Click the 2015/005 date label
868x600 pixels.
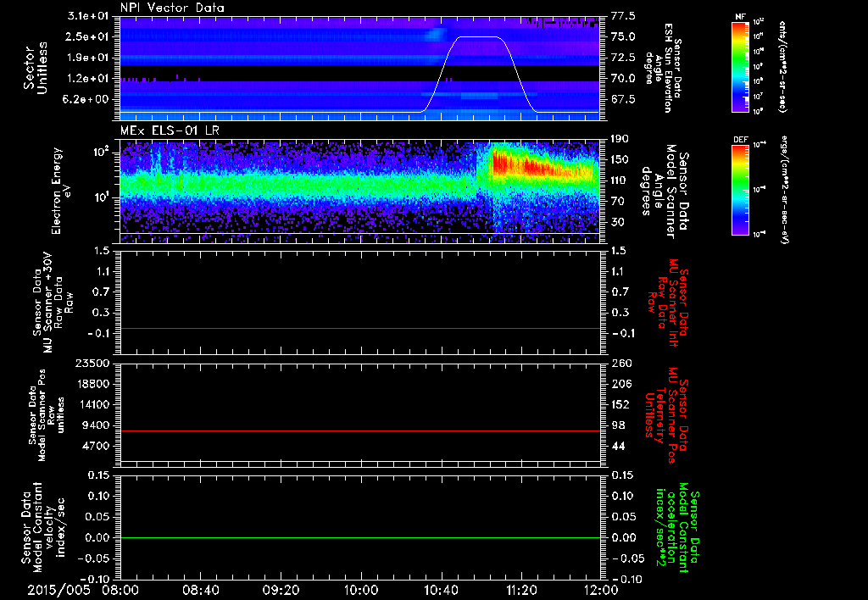point(58,590)
